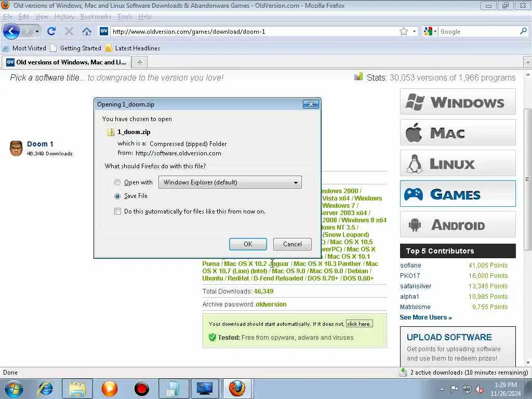The height and width of the screenshot is (399, 532).
Task: Click the stats bar chart icon
Action: (358, 76)
